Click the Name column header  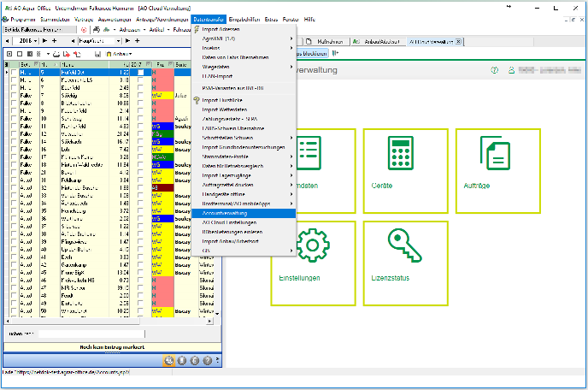pos(85,64)
